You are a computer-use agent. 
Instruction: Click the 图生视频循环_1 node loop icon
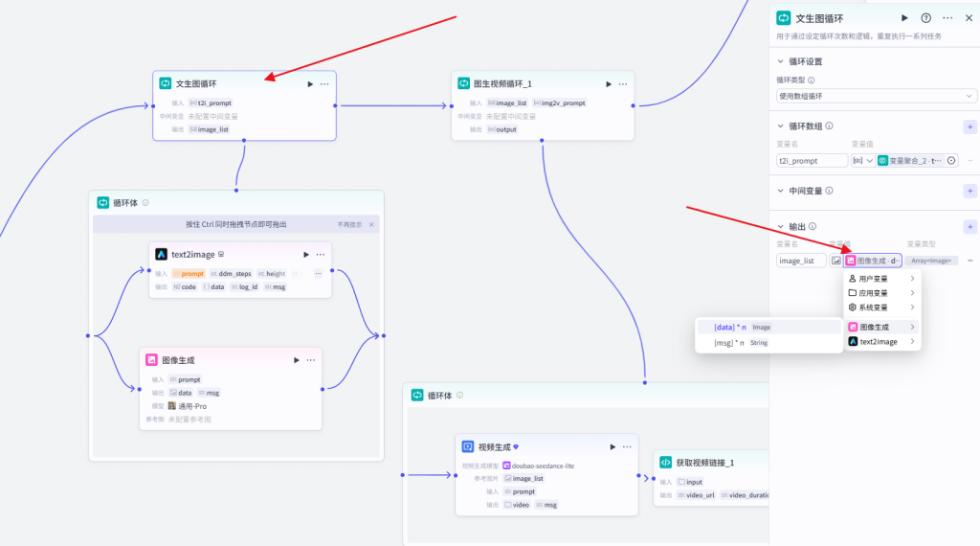(x=464, y=83)
